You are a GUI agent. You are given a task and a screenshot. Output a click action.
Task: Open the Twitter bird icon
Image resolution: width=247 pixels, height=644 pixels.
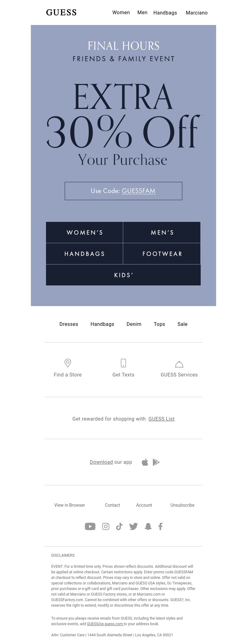pyautogui.click(x=133, y=526)
